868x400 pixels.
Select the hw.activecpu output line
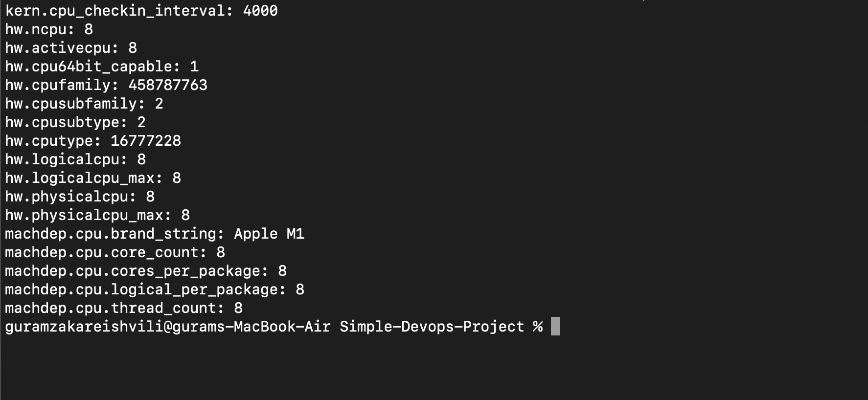71,48
